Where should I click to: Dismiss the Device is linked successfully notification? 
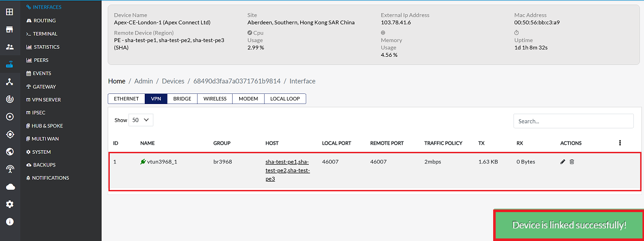pos(569,225)
